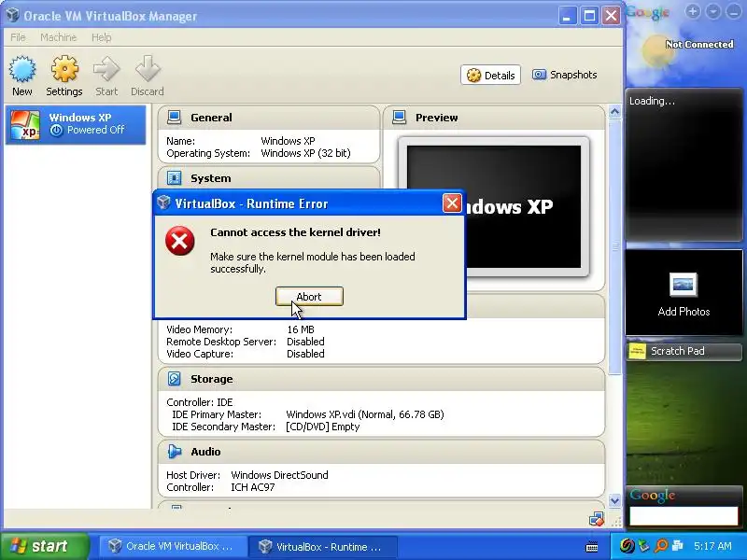Click the Audio section speaker icon
747x560 pixels.
pyautogui.click(x=175, y=452)
